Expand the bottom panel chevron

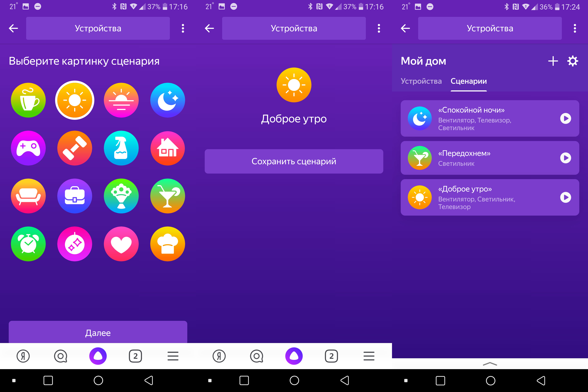490,364
